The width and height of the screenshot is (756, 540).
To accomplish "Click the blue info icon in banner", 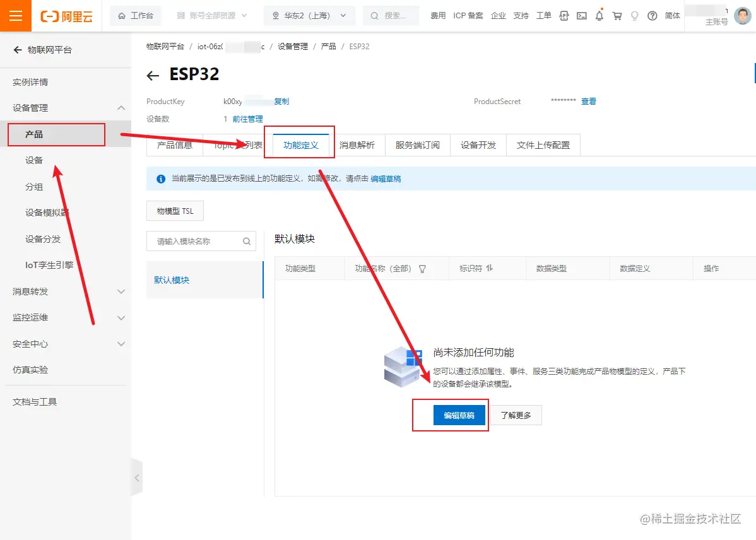I will click(161, 179).
